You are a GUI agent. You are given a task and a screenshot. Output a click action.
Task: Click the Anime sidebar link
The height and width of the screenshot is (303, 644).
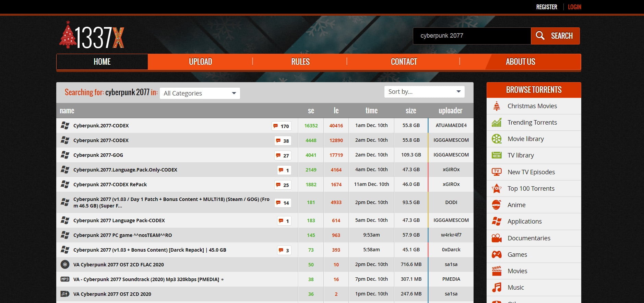pyautogui.click(x=516, y=205)
